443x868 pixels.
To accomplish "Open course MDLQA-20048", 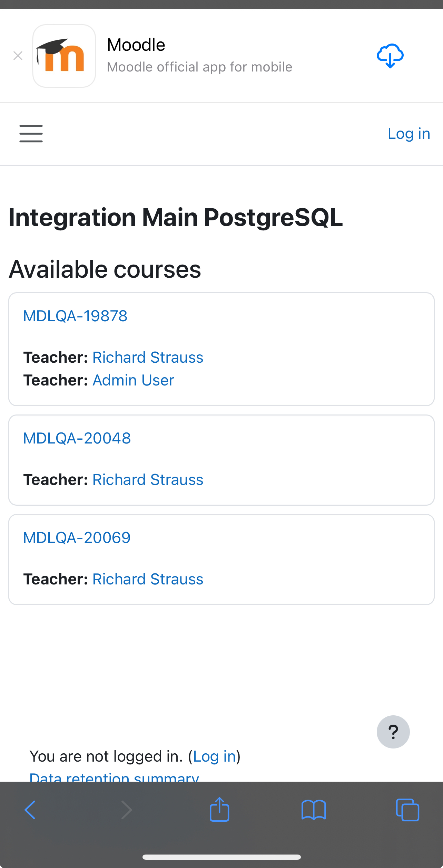I will (77, 438).
